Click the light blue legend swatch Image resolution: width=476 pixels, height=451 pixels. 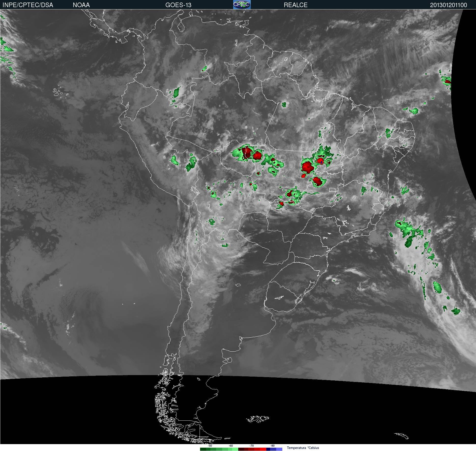coord(279,449)
